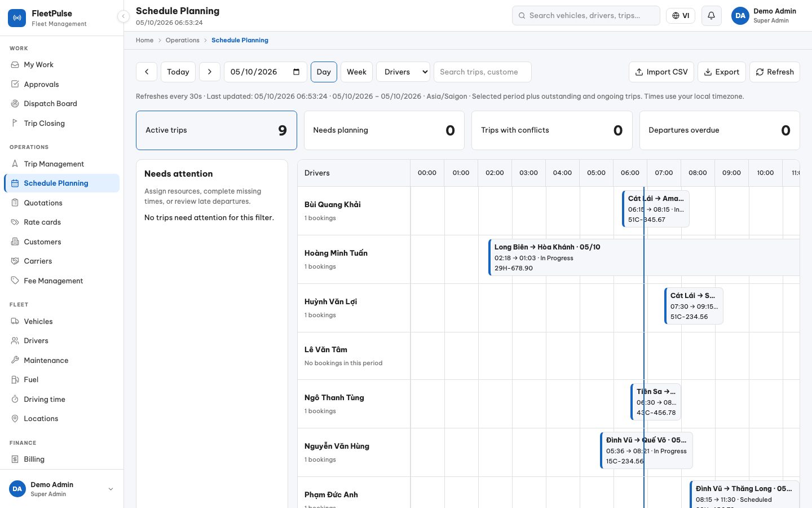Click the Rate cards tag icon
Viewport: 812px width, 508px height.
(15, 222)
